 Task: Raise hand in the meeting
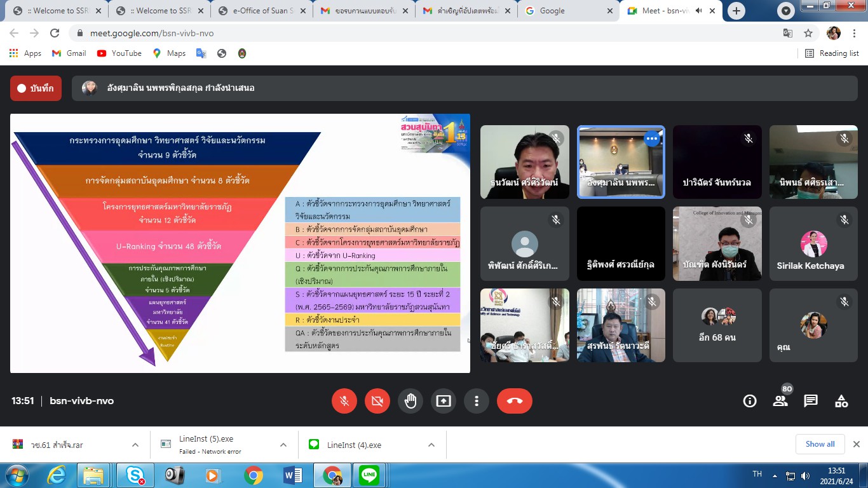pyautogui.click(x=410, y=401)
